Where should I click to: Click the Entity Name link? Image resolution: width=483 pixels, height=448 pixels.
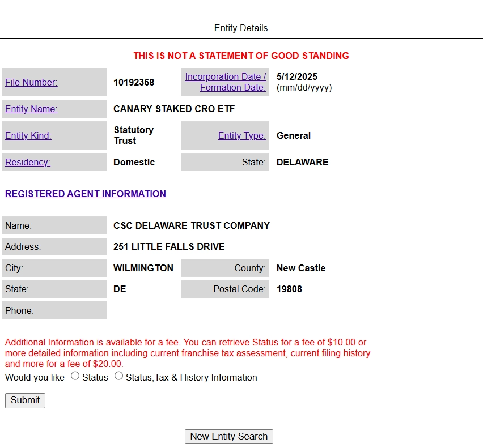31,109
